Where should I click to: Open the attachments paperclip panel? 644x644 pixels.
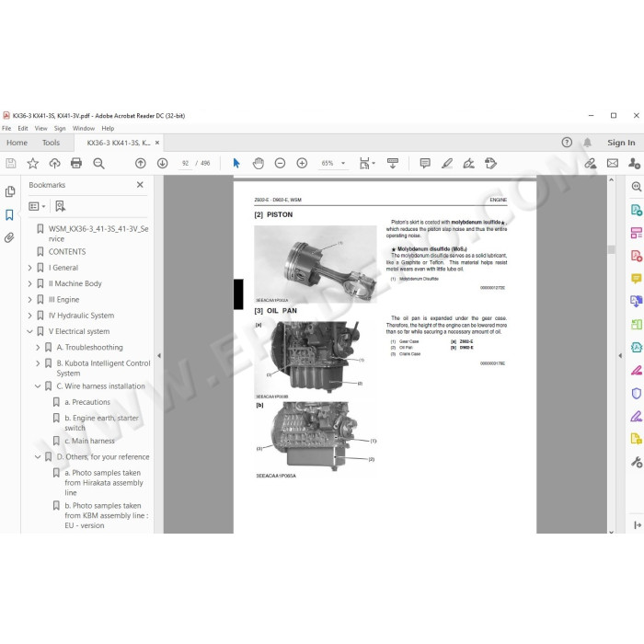coord(9,237)
